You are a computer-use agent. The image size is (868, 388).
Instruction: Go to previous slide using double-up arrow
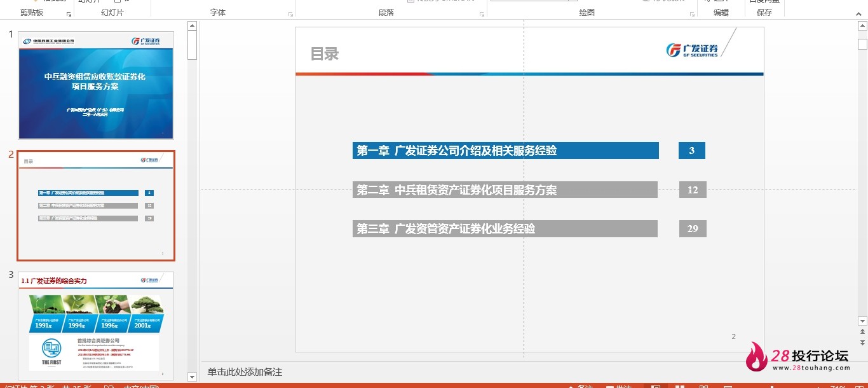click(862, 331)
